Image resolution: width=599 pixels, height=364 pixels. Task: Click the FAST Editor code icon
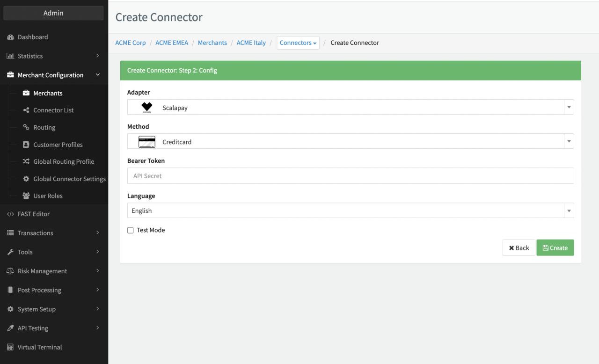pos(10,214)
